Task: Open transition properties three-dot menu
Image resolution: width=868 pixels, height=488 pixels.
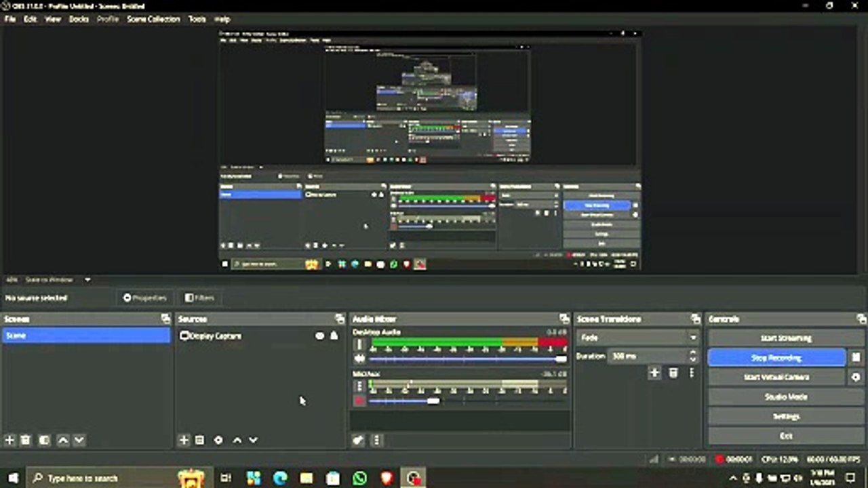Action: (692, 373)
